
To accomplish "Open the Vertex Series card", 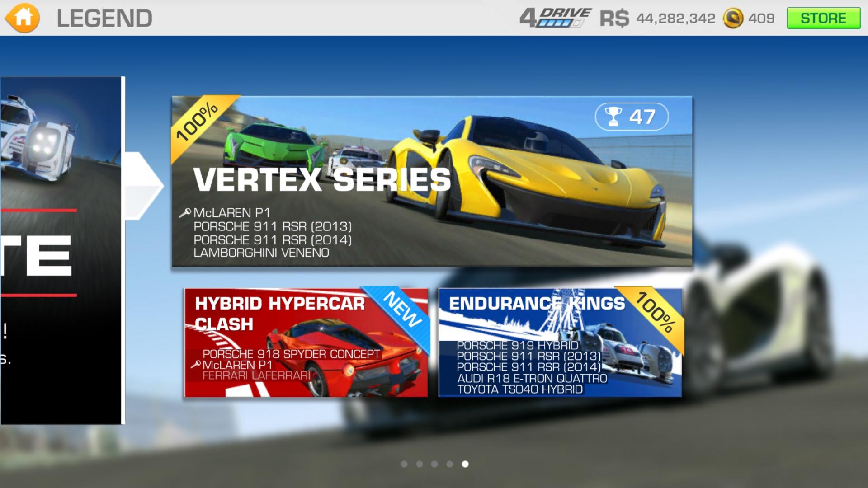I will [x=432, y=181].
